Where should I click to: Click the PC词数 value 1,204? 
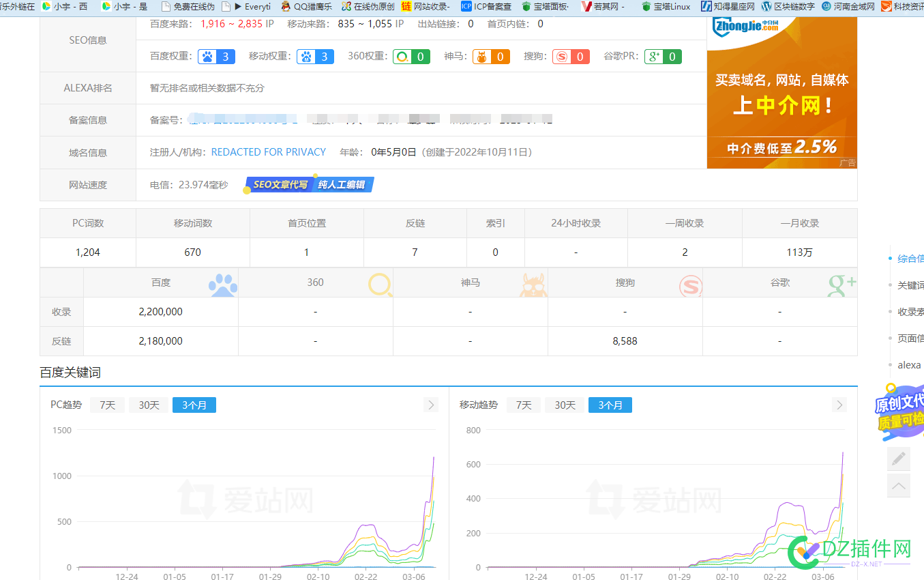[88, 252]
